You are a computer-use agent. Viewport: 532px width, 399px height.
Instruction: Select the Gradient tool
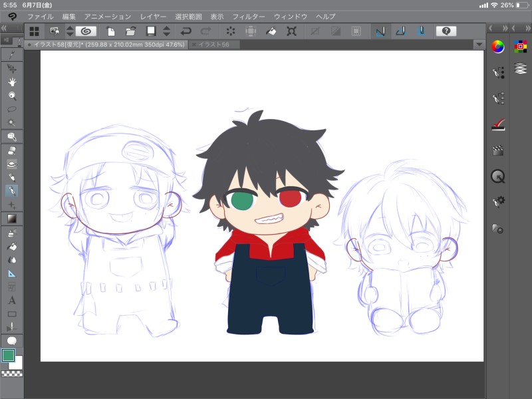(12, 219)
